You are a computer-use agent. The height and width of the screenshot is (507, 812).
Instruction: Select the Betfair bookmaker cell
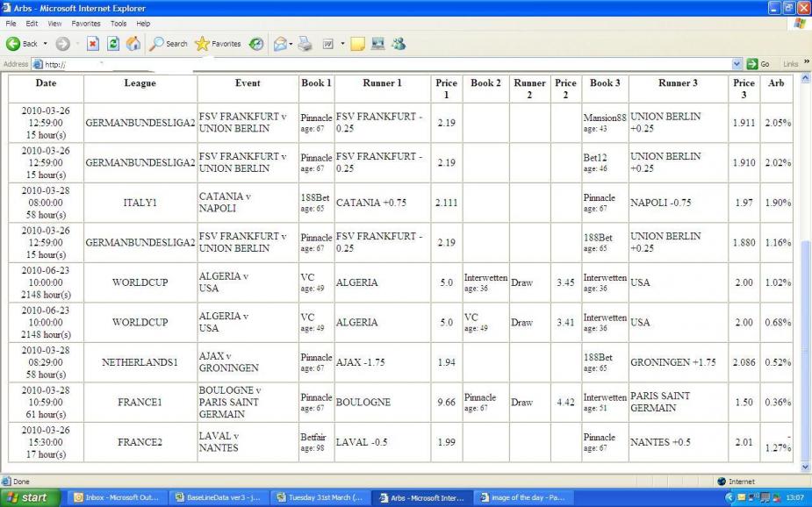click(316, 442)
